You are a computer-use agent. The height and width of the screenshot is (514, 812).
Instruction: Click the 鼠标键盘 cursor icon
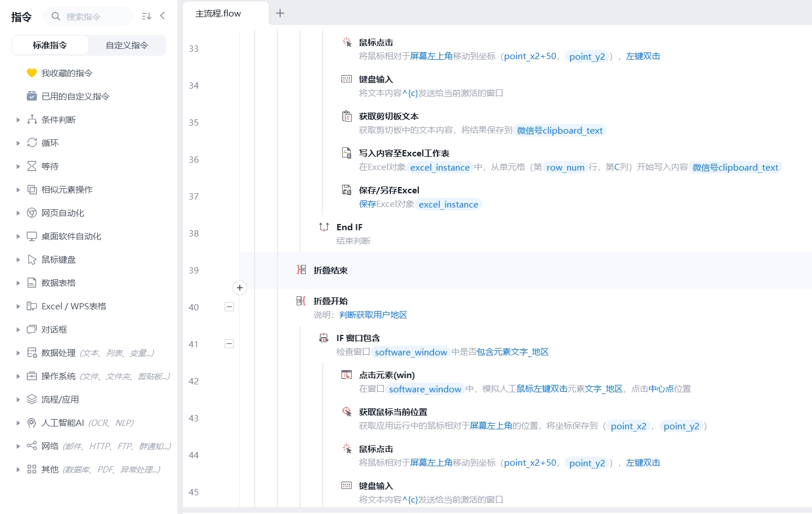click(x=32, y=259)
